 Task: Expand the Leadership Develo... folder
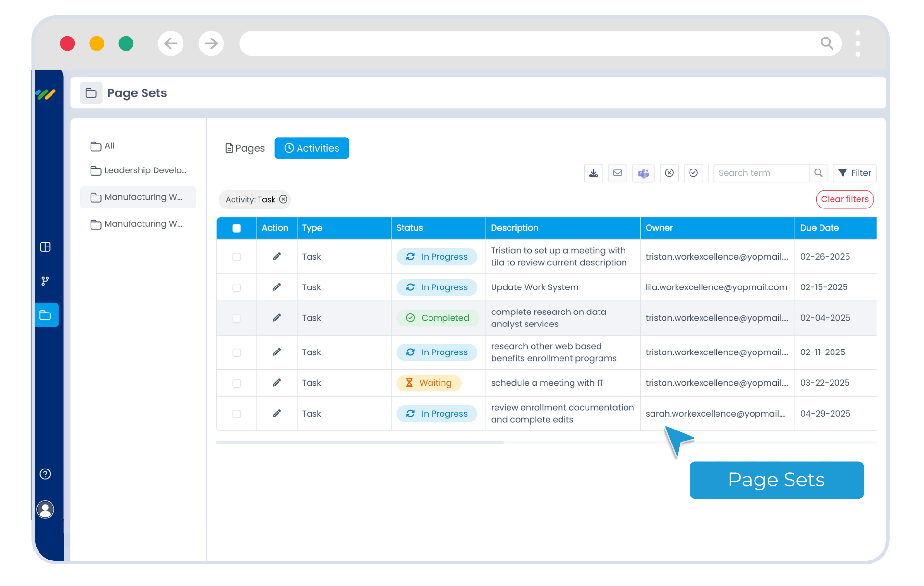pyautogui.click(x=139, y=170)
